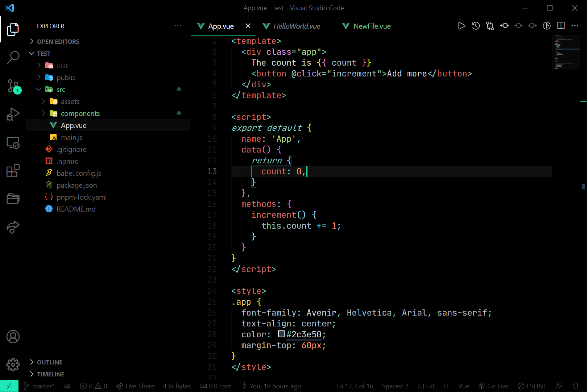Image resolution: width=587 pixels, height=392 pixels.
Task: Show blame info You, 19 hours ago
Action: tap(272, 386)
